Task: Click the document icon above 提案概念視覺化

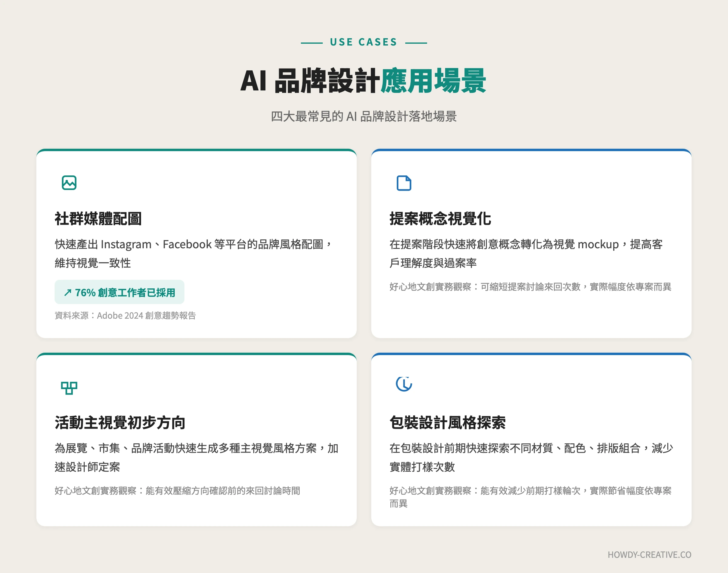Action: tap(404, 183)
